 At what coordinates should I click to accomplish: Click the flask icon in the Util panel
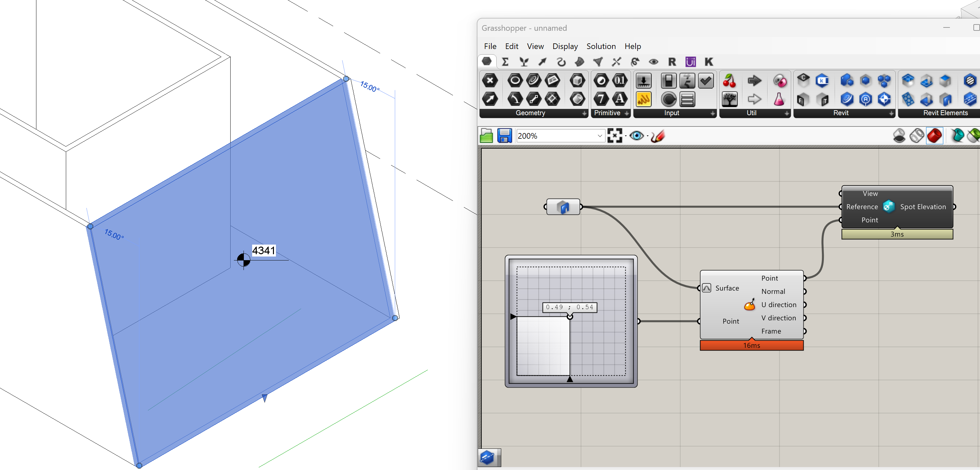point(779,99)
